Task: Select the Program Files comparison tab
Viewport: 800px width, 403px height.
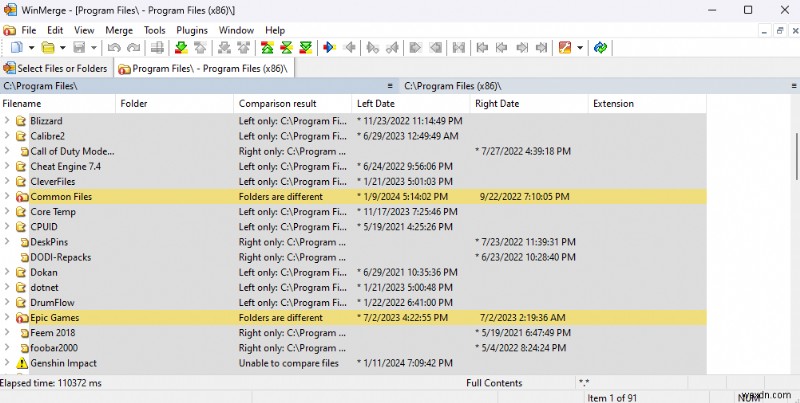Action: coord(204,68)
